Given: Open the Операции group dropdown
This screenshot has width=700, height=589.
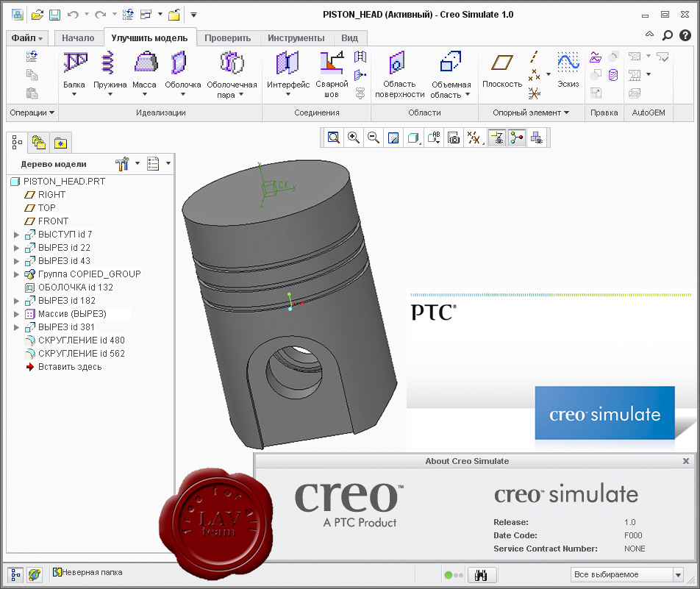Looking at the screenshot, I should 32,113.
